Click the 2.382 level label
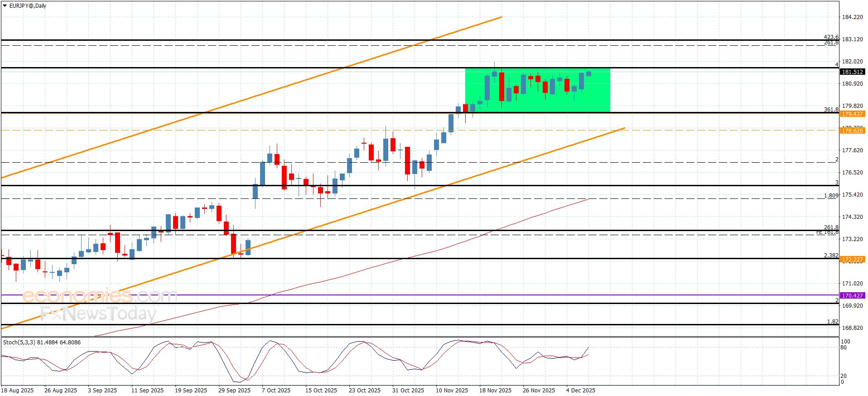Image resolution: width=868 pixels, height=396 pixels. click(831, 256)
